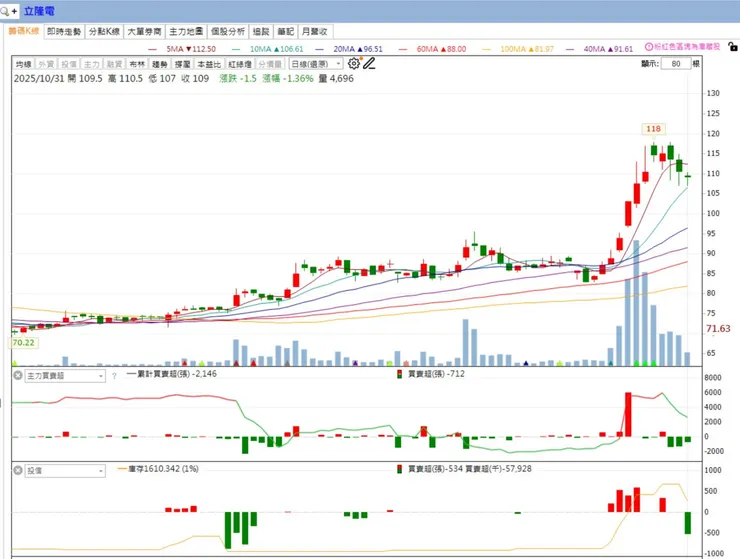
Task: Switch to the 追蹤 tab
Action: pyautogui.click(x=261, y=31)
